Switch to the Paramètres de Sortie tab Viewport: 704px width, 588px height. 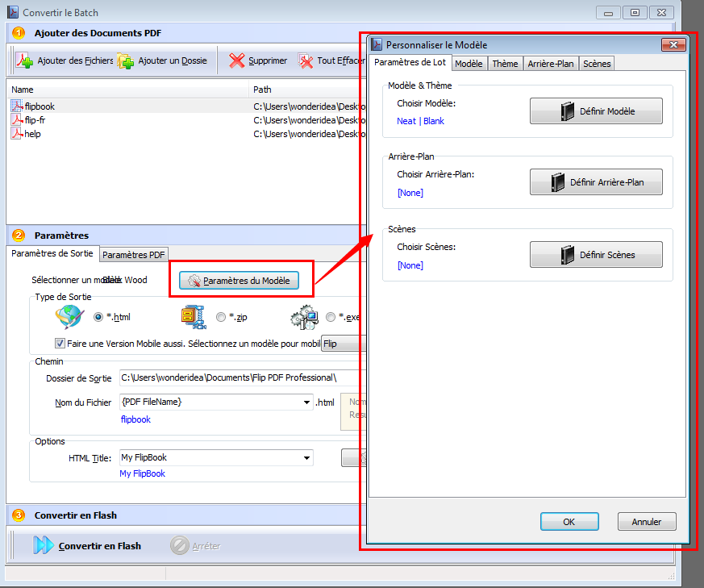click(52, 253)
